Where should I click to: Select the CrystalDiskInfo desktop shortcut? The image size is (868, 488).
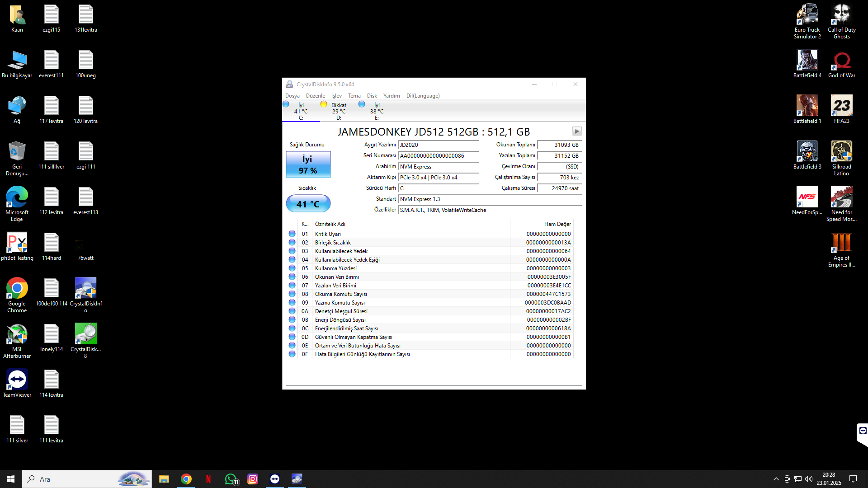pos(85,296)
